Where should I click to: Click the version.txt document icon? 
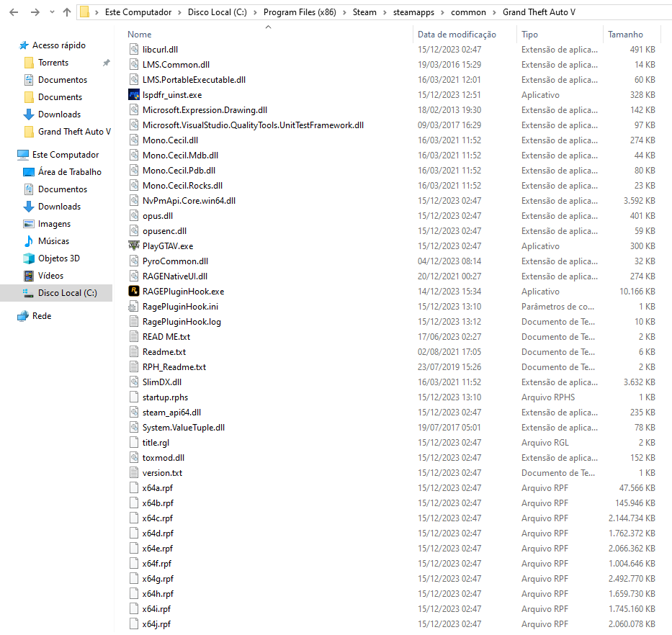tap(134, 472)
